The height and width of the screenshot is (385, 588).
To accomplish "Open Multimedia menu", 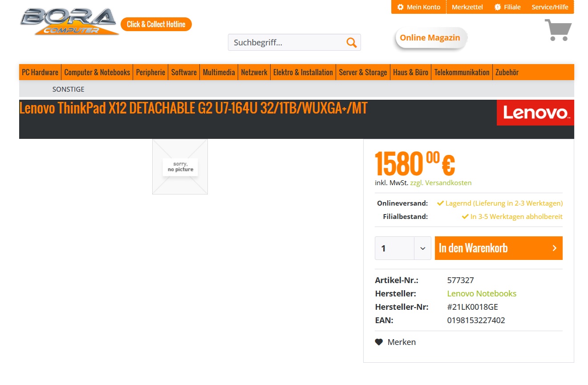I will click(219, 72).
